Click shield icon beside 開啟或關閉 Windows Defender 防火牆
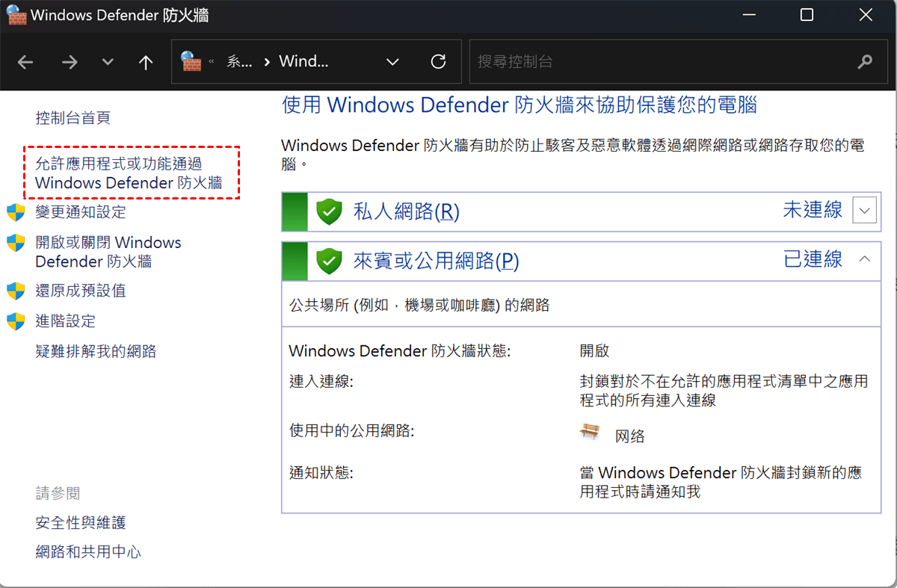Screen dimensions: 897x588 16,243
